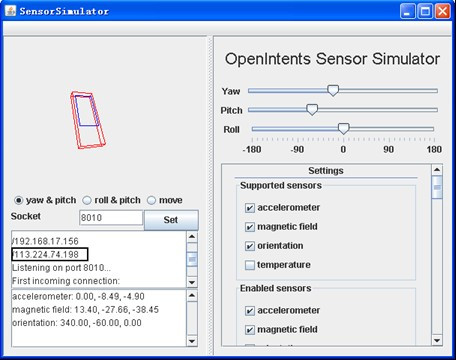Click the magnetic field readout line
The width and height of the screenshot is (457, 360).
[x=85, y=310]
